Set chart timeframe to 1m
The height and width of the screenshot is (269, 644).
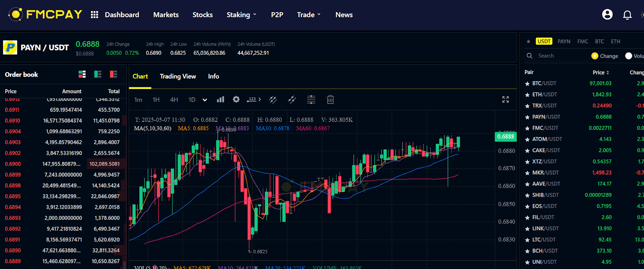click(x=138, y=100)
